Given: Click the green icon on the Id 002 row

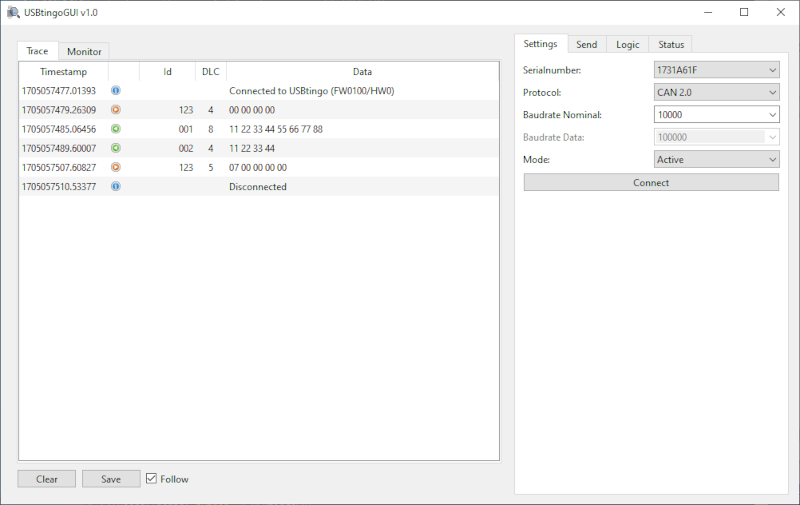Looking at the screenshot, I should tap(115, 148).
